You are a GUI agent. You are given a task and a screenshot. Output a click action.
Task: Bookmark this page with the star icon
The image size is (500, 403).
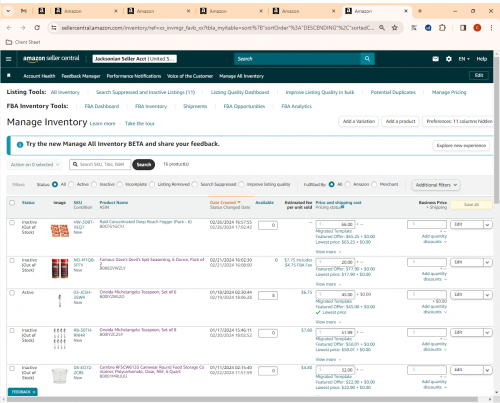pos(395,28)
